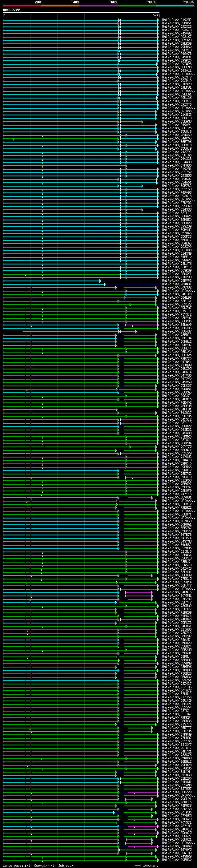
Task: Select hit UniRef100_Q8RVP2
Action: pyautogui.click(x=177, y=281)
